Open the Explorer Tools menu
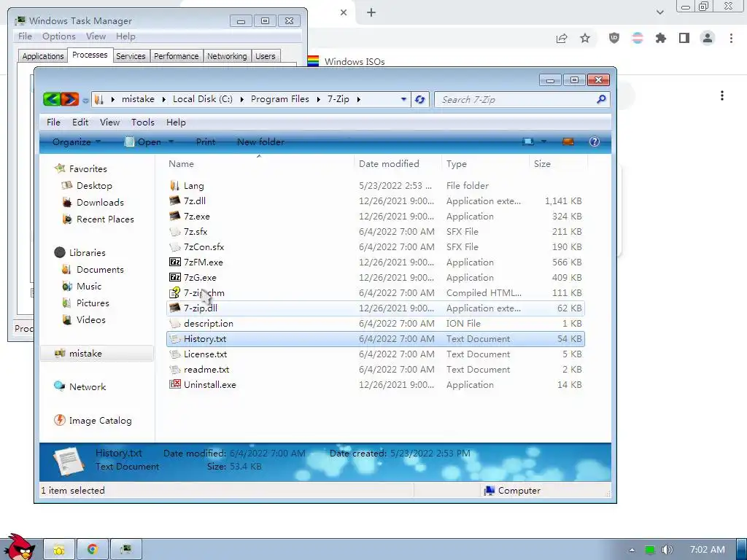The height and width of the screenshot is (560, 747). click(x=143, y=122)
